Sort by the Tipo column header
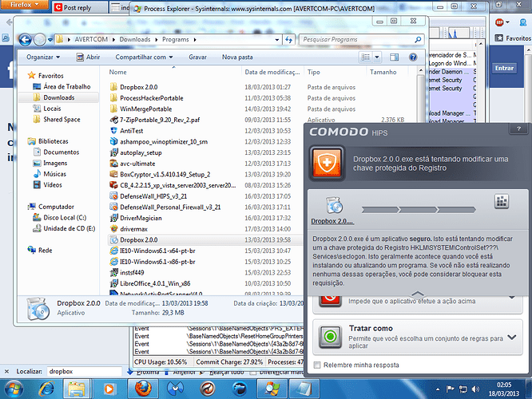Viewport: 532px width, 399px height. click(x=313, y=72)
